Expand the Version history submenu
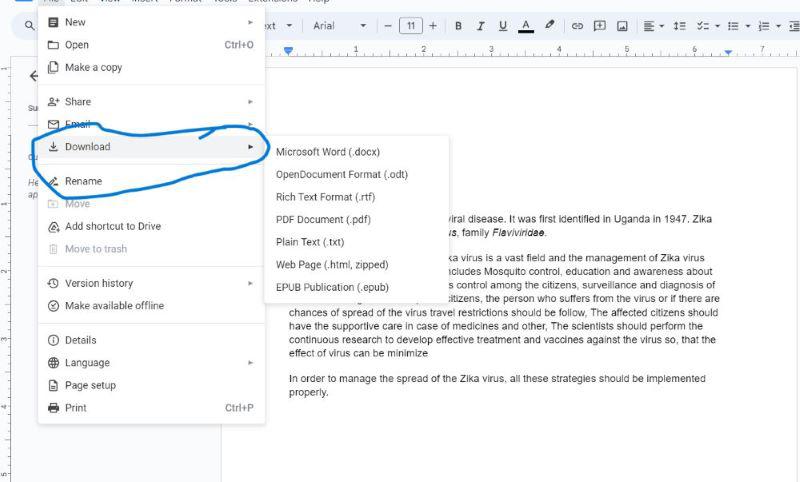The width and height of the screenshot is (800, 482). (152, 283)
